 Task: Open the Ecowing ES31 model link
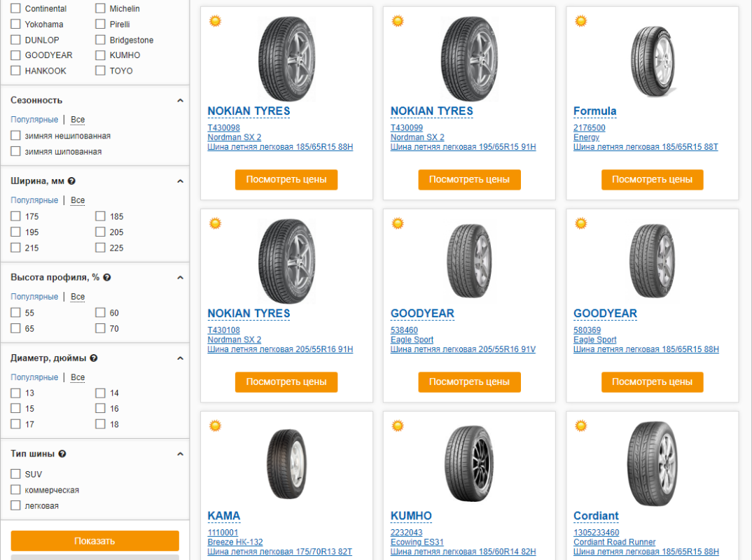(417, 542)
